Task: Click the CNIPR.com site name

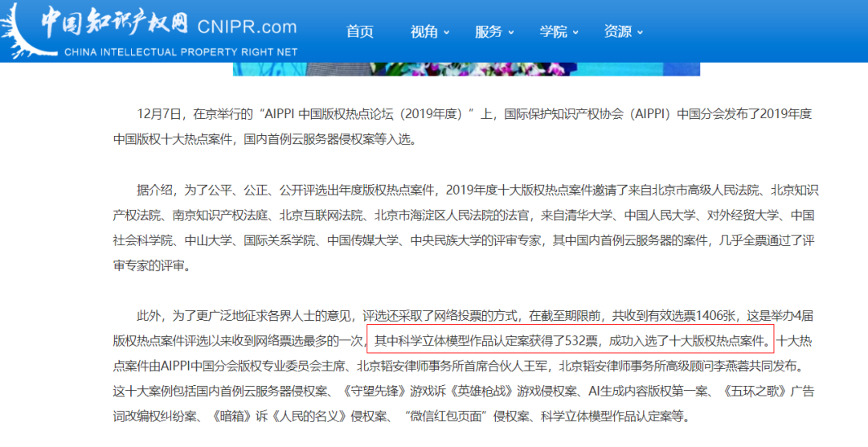Action: (247, 27)
